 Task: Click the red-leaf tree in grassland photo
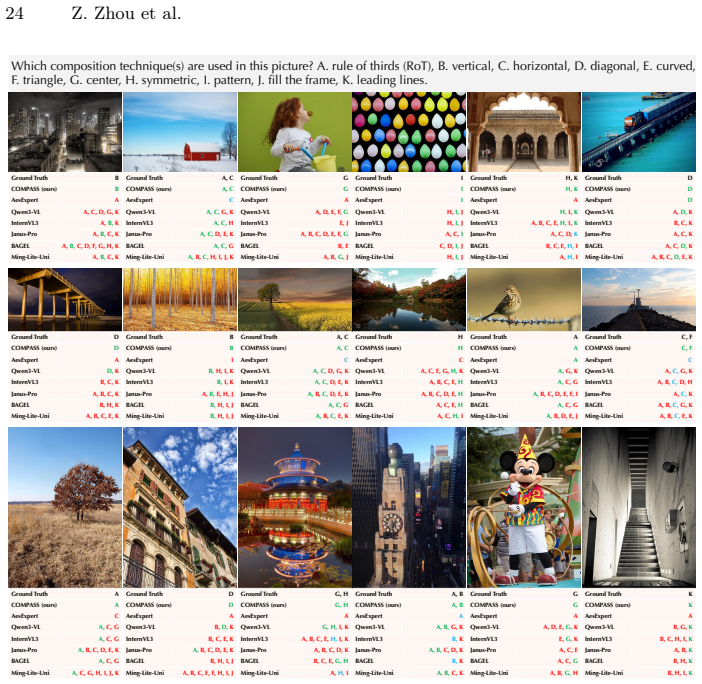[65, 507]
